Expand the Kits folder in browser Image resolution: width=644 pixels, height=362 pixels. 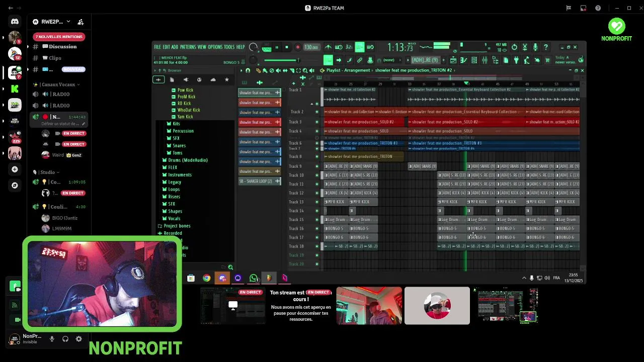point(173,124)
